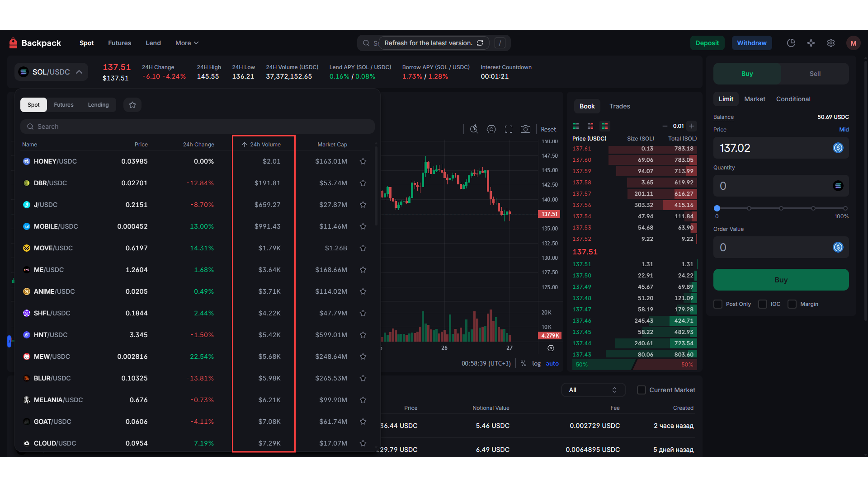Take chart snapshot camera icon
Image resolution: width=868 pixels, height=488 pixels.
point(525,129)
